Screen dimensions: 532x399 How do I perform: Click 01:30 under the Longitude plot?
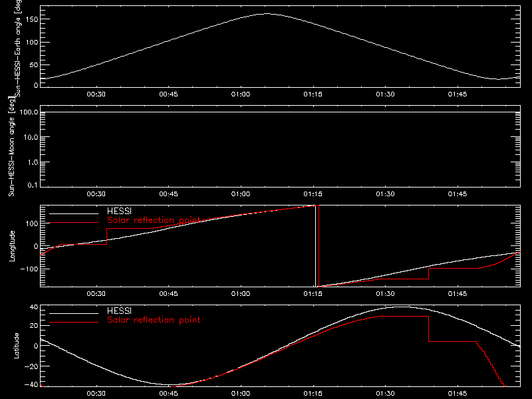coord(385,294)
